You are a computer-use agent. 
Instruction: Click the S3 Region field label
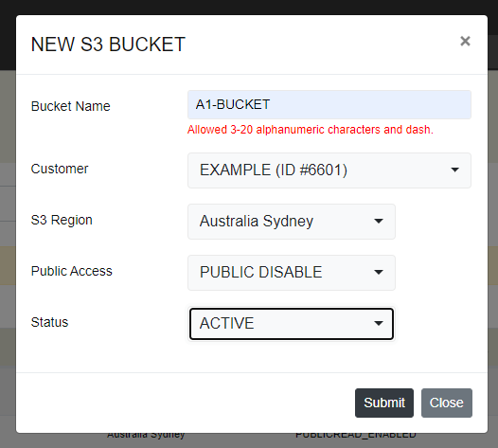tap(62, 220)
